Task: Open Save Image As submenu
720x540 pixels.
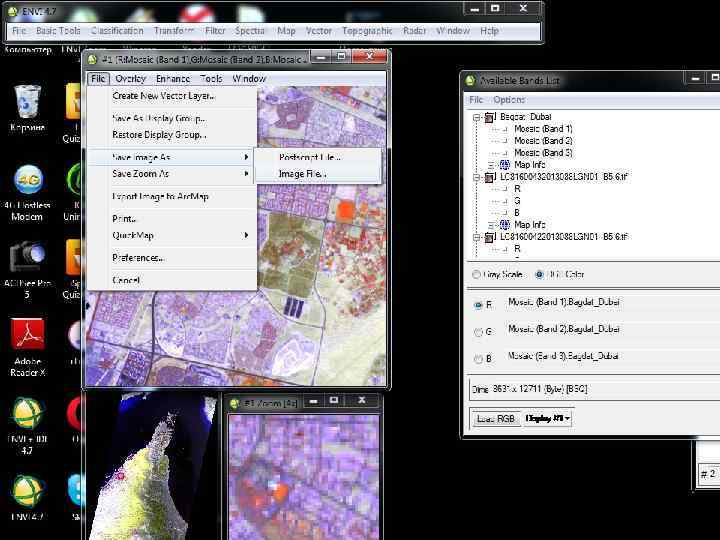Action: pos(170,157)
